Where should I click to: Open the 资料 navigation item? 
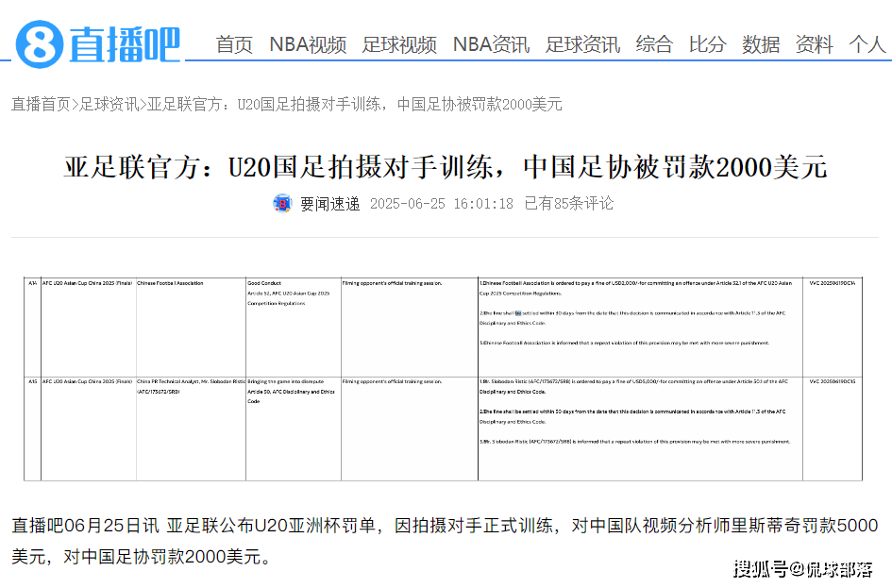pyautogui.click(x=814, y=44)
